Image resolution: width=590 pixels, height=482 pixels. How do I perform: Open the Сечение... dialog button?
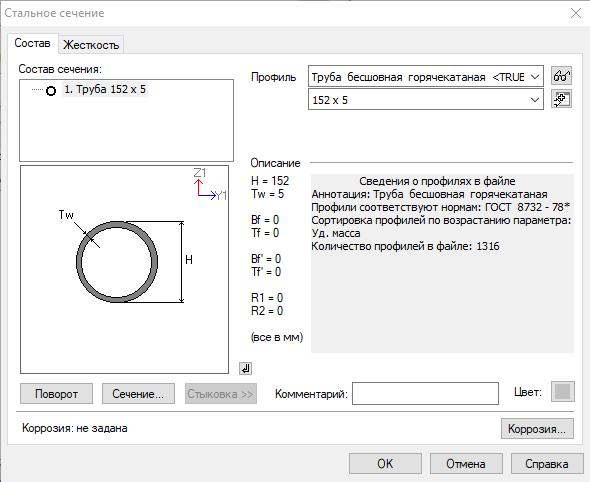138,394
